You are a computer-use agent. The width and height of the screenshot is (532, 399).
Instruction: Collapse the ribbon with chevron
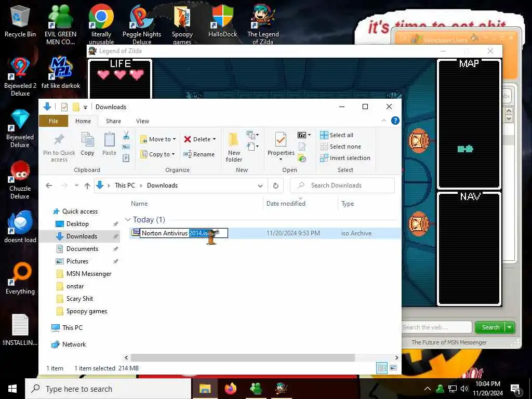pos(384,121)
